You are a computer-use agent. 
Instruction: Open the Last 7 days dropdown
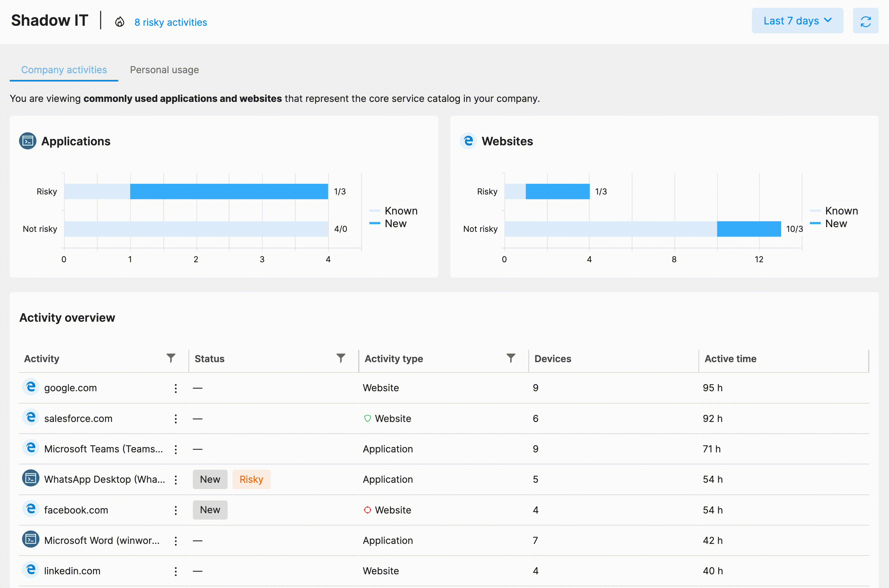click(x=797, y=21)
